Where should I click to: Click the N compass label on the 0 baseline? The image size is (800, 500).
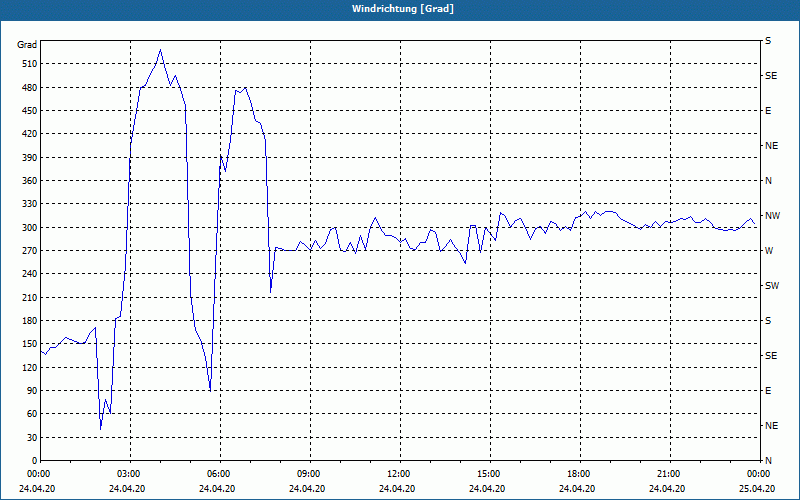click(x=769, y=460)
